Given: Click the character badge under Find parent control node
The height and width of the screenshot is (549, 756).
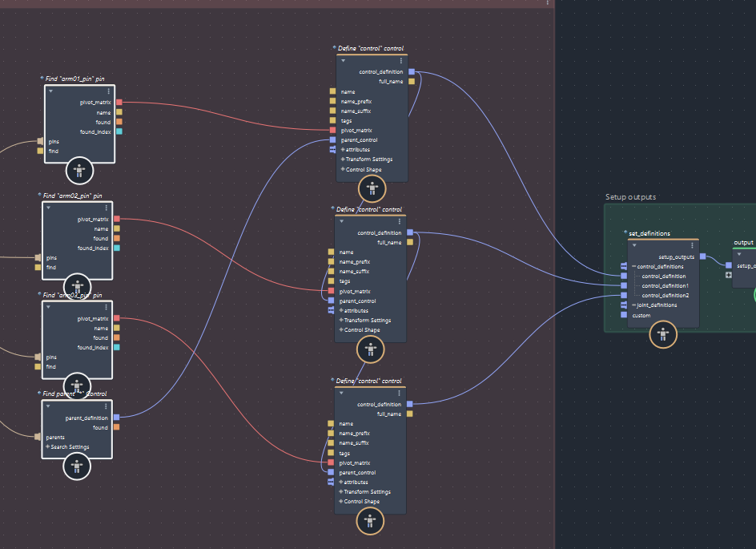Looking at the screenshot, I should pyautogui.click(x=77, y=466).
